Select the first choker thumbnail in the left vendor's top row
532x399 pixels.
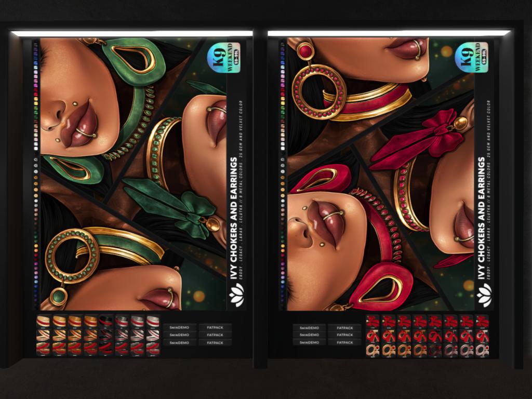click(x=43, y=322)
